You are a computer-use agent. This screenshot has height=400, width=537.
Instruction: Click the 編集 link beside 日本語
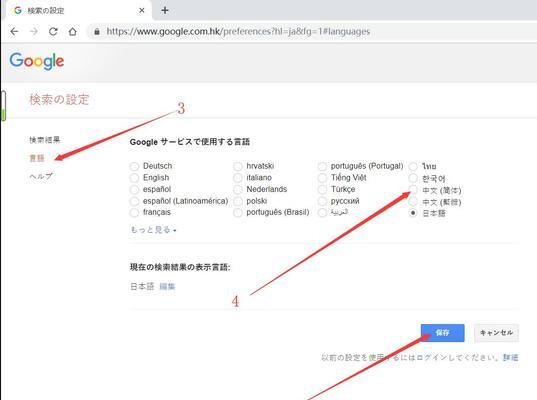tap(167, 286)
